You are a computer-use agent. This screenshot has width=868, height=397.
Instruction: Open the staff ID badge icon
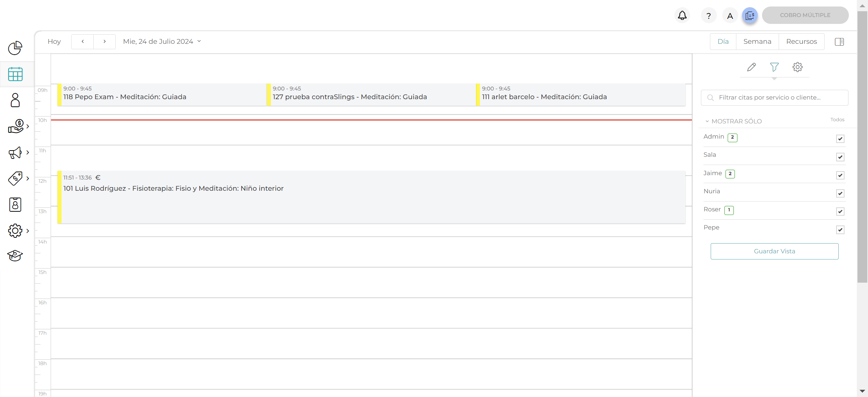(x=15, y=204)
